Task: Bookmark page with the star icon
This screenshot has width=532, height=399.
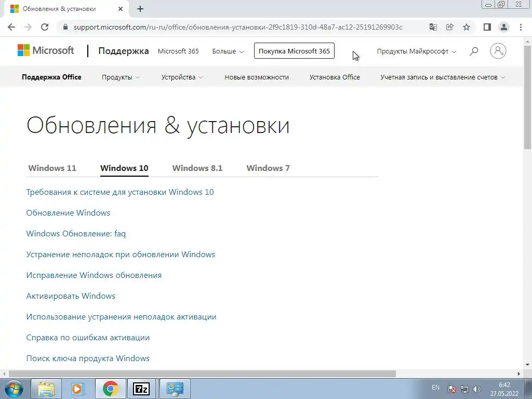Action: coord(467,27)
